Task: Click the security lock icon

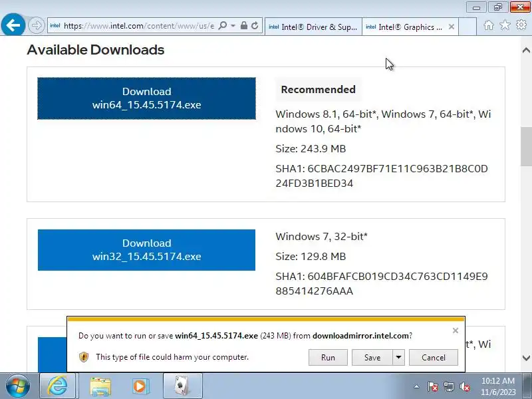Action: point(243,25)
